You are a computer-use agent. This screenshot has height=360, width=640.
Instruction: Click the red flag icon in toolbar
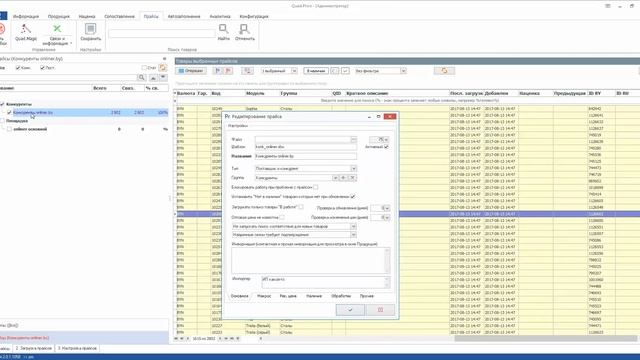click(x=229, y=71)
